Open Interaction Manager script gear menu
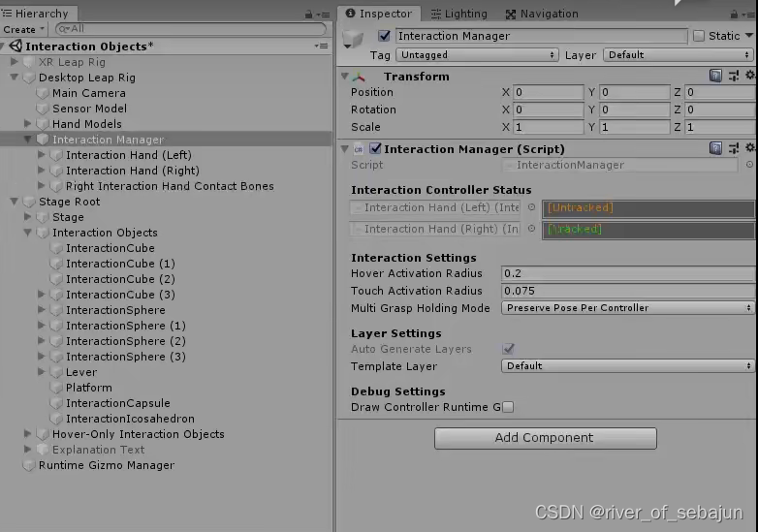Image resolution: width=758 pixels, height=532 pixels. [750, 148]
